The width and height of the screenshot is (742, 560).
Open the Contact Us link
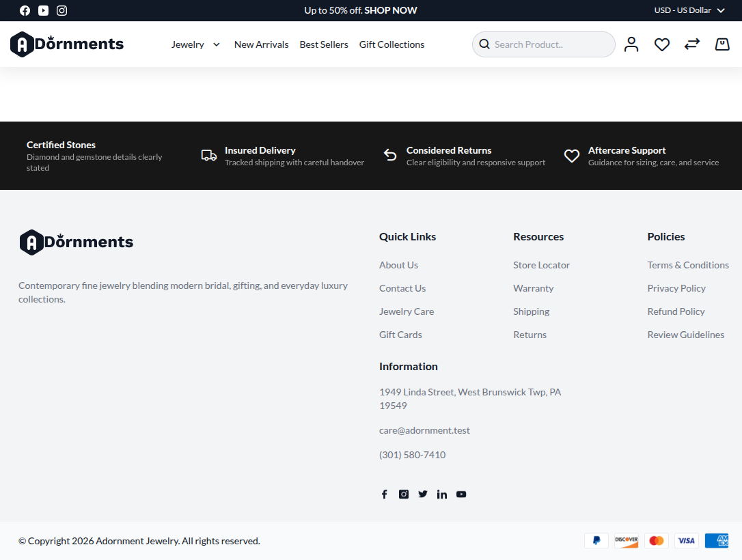tap(402, 288)
